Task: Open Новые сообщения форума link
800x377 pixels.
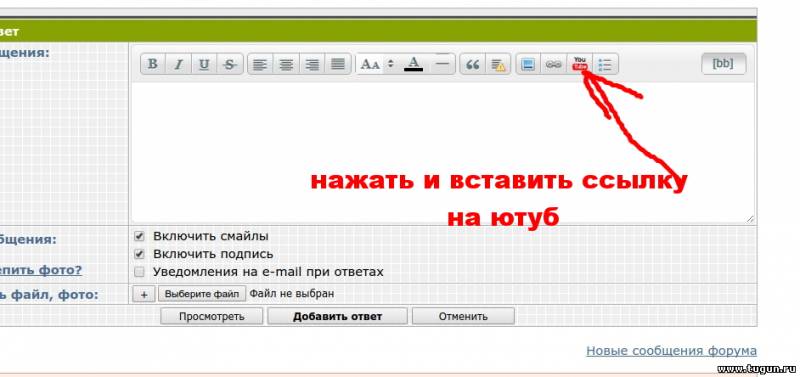Action: 671,351
